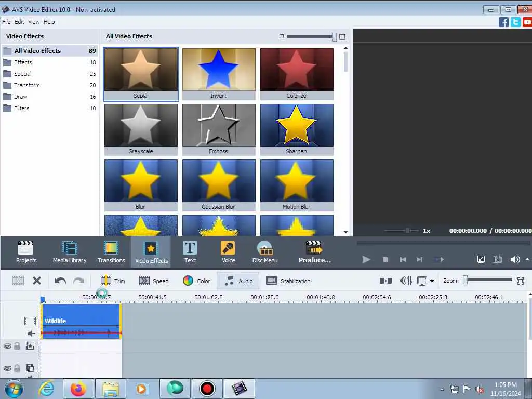Select the All Video Effects folder

(x=49, y=51)
